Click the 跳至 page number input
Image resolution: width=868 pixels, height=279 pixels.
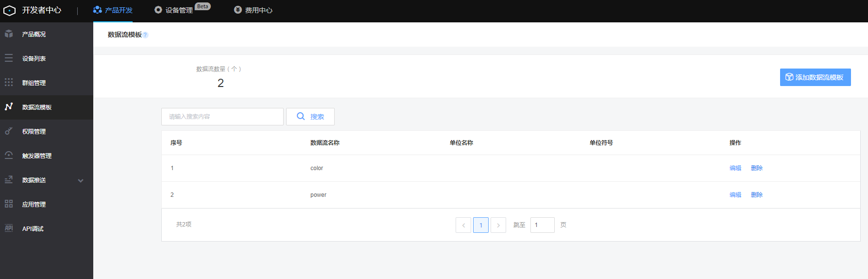[542, 225]
